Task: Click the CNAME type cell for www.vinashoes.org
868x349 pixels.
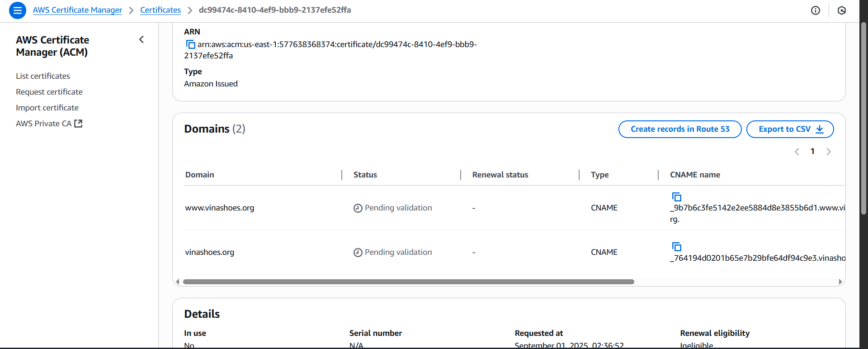Action: point(604,208)
